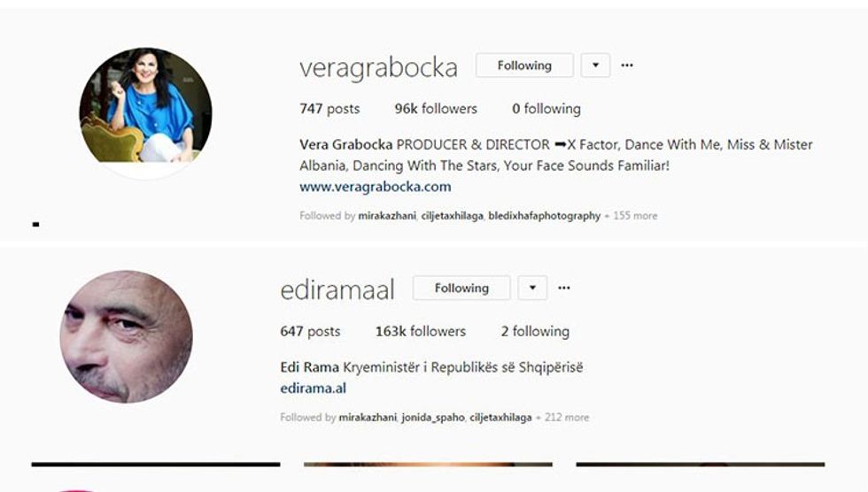868x492 pixels.
Task: Toggle Following button for veragrabocka
Action: [524, 65]
